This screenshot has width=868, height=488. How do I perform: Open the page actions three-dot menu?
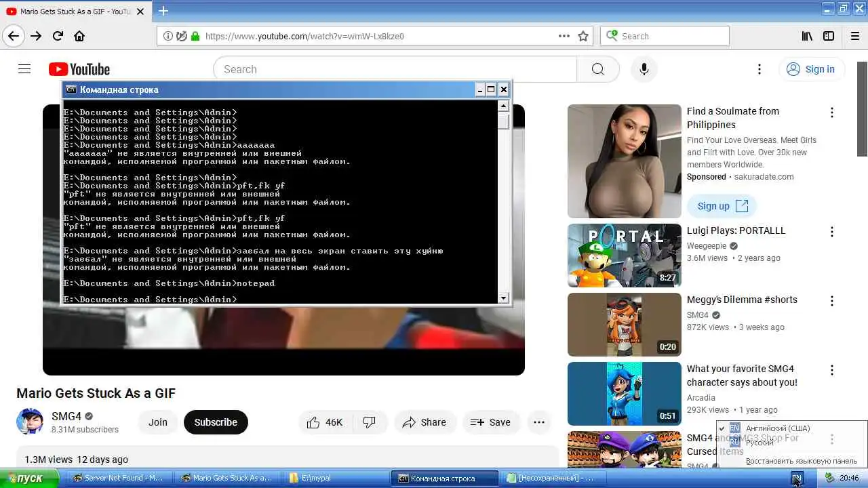click(x=564, y=36)
